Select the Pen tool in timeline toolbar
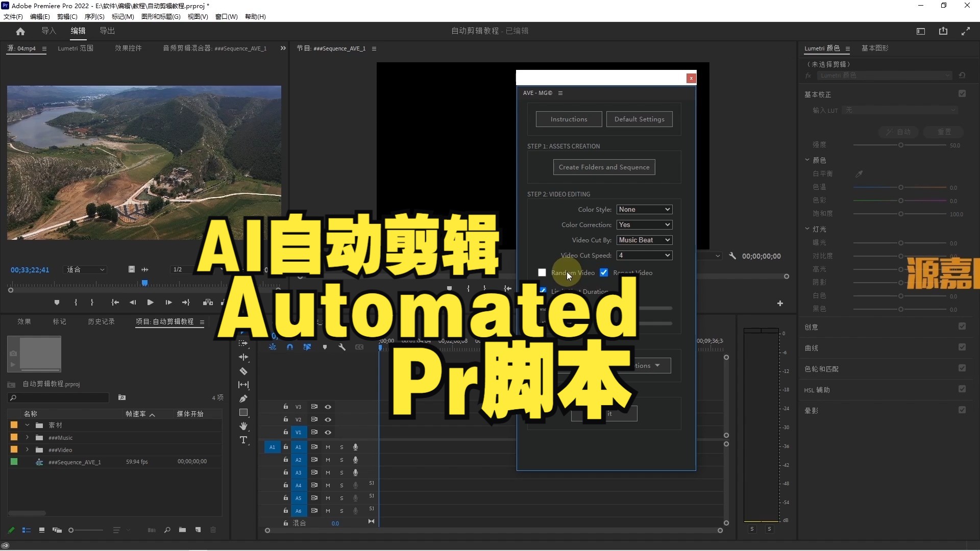 click(244, 398)
